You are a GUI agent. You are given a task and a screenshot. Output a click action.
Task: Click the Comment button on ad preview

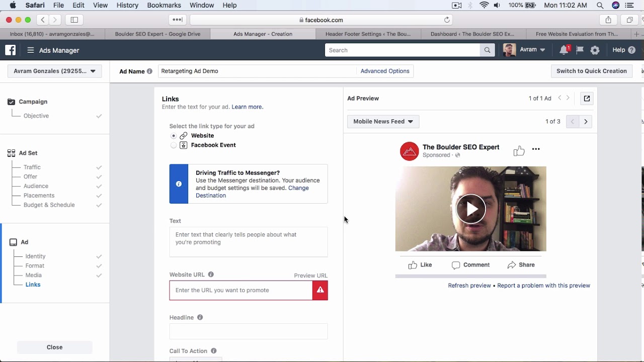[470, 265]
